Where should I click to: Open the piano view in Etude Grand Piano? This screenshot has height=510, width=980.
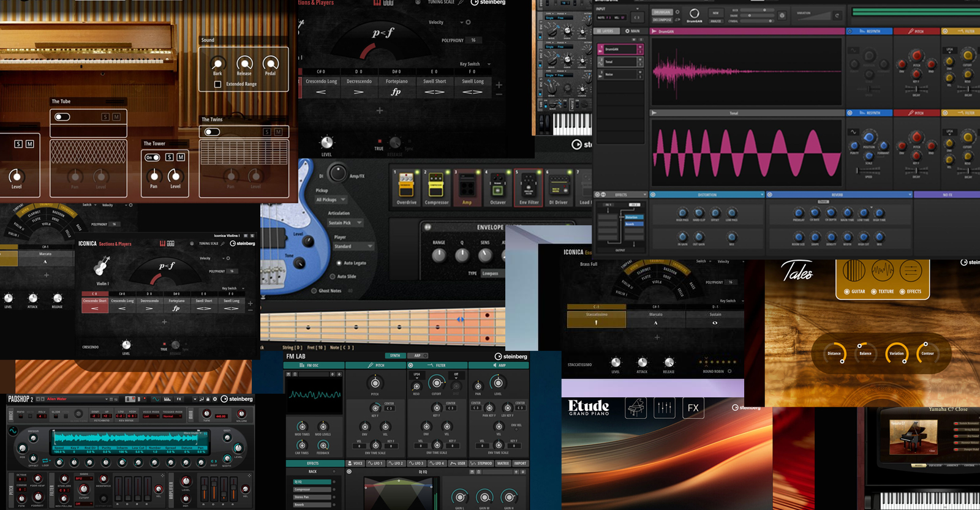[636, 408]
